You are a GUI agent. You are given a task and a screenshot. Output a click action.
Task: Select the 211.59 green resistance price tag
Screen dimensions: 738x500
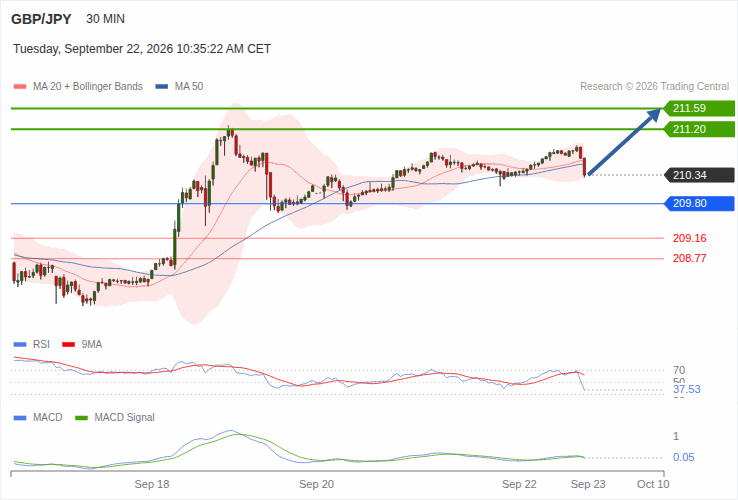coord(699,108)
